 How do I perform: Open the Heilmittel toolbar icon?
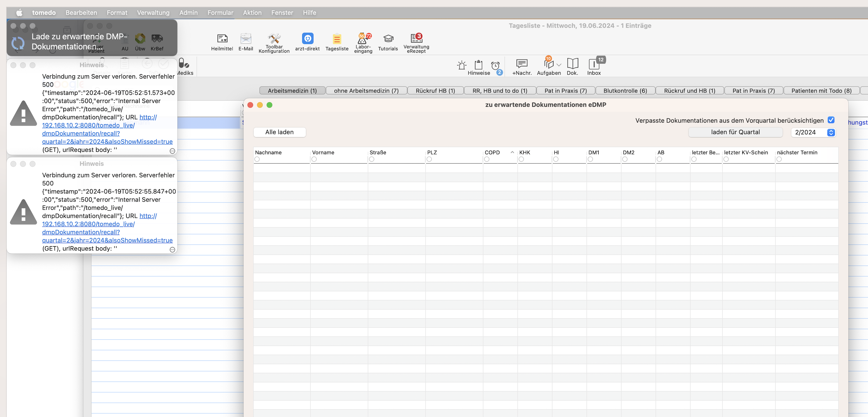click(222, 42)
